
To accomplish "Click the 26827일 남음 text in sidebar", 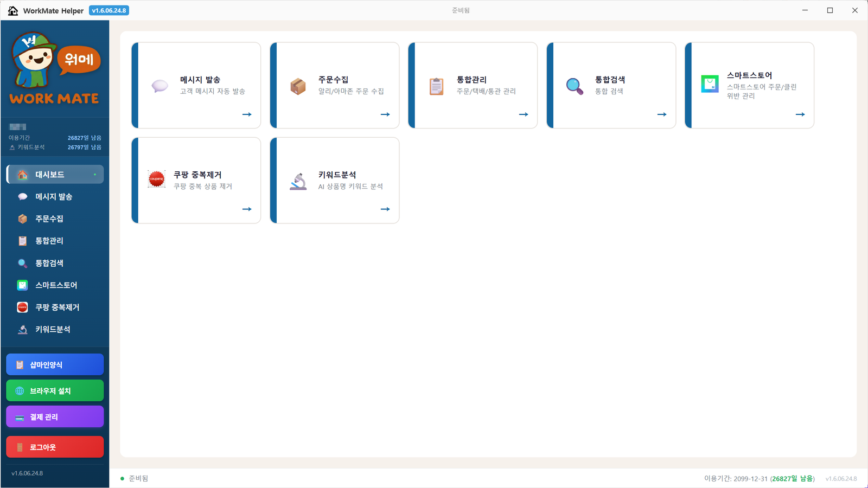I will coord(85,138).
